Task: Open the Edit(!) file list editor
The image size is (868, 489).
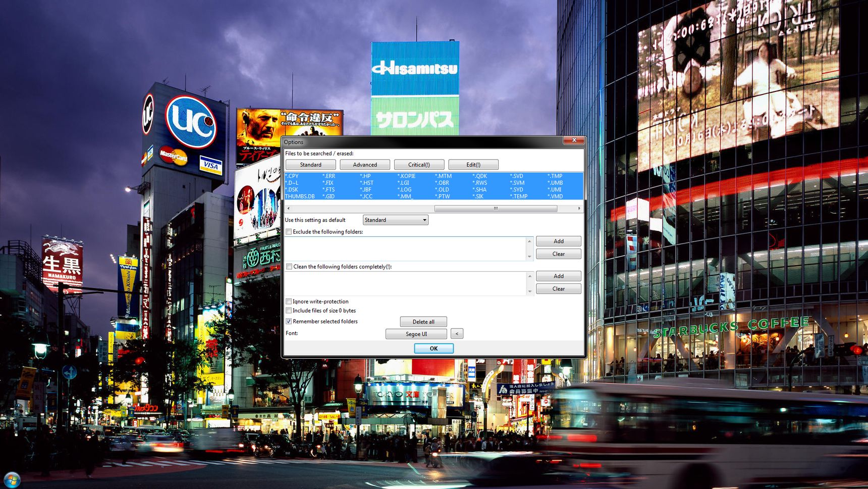Action: tap(473, 165)
